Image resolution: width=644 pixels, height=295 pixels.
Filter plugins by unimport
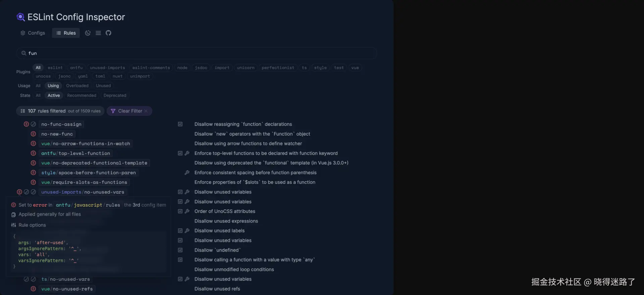(140, 76)
